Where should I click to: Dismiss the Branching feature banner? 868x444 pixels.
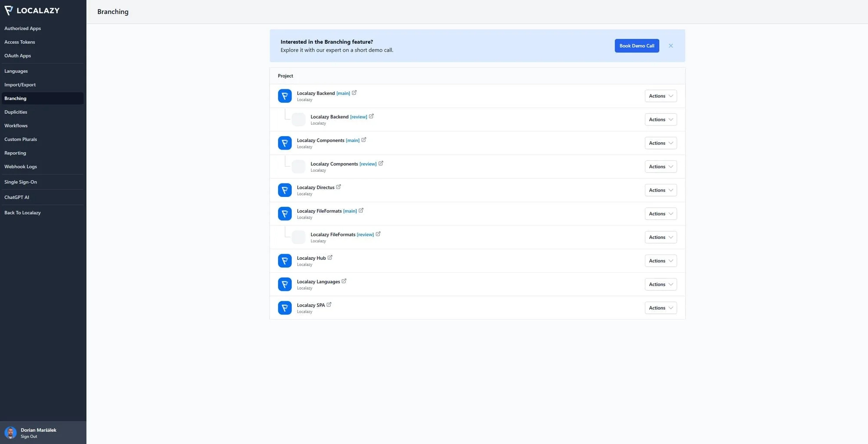[x=671, y=46]
